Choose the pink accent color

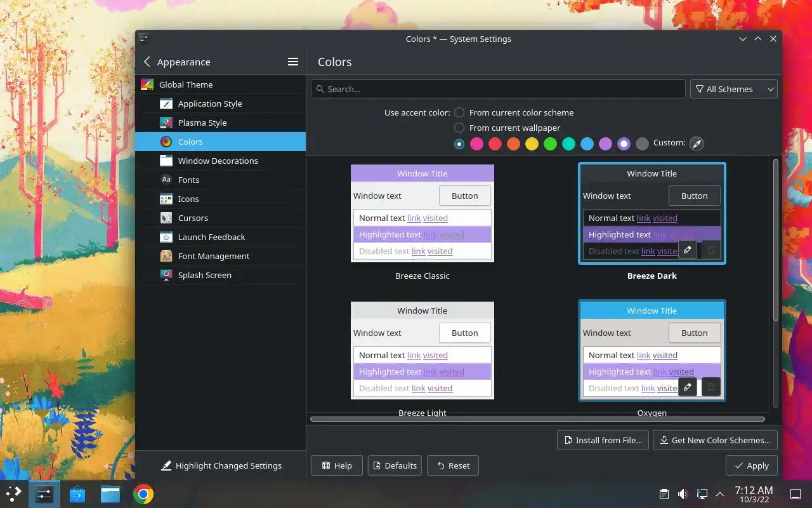coord(476,144)
